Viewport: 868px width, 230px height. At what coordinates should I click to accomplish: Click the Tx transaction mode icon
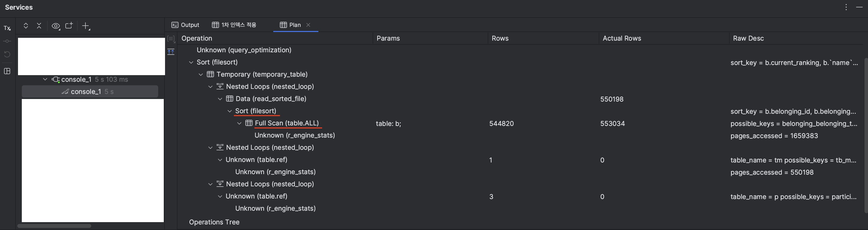tap(7, 28)
